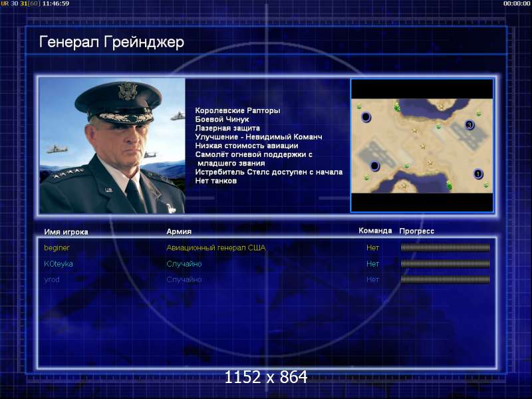
Task: Select the blank start marker in map's upper-left
Action: click(x=366, y=117)
